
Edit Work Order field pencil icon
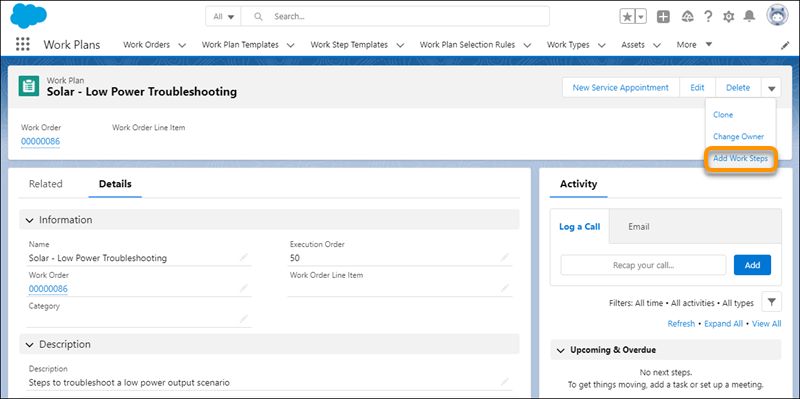click(x=243, y=288)
